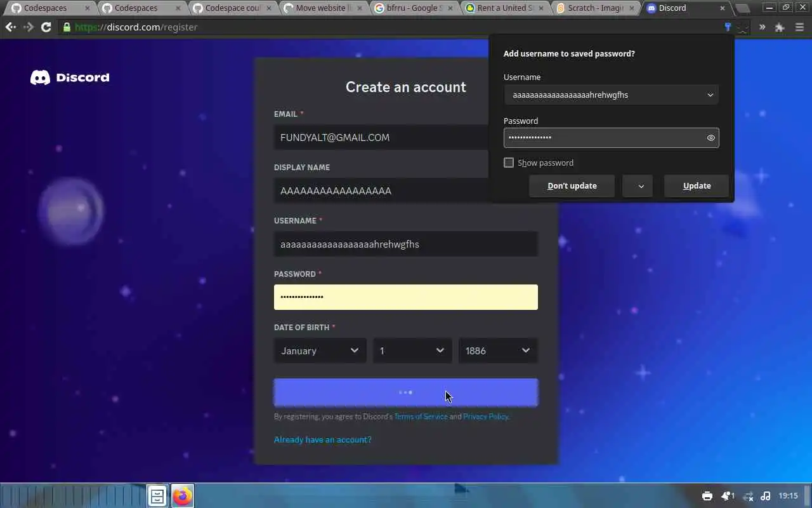The height and width of the screenshot is (508, 812).
Task: Click the Email field with FUNDYALT@GMAIL.COM
Action: tap(381, 137)
